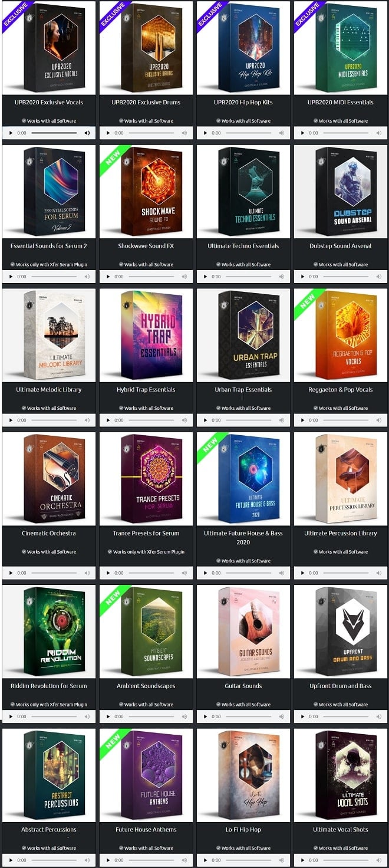Mute the Riddim Revolution for Serum player

click(x=87, y=716)
